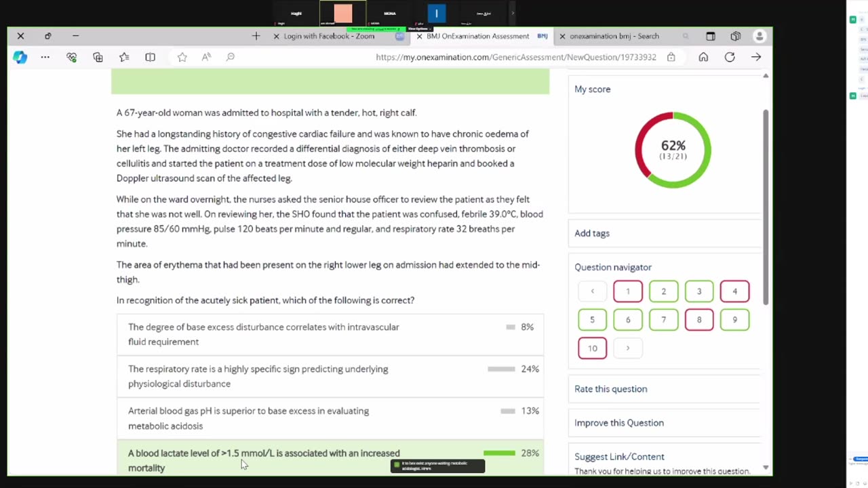Select the blue 'I' avatar participant thumbnail
The width and height of the screenshot is (868, 488).
tap(436, 14)
